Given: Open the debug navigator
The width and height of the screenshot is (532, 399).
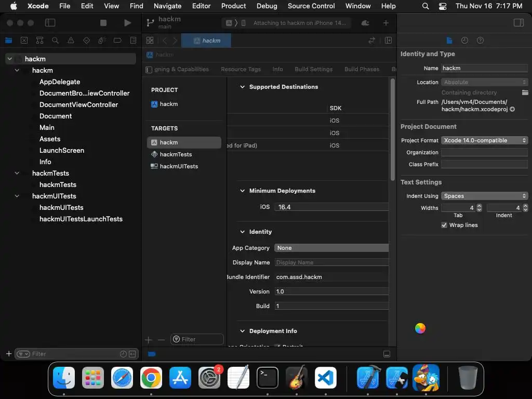Looking at the screenshot, I should 102,41.
